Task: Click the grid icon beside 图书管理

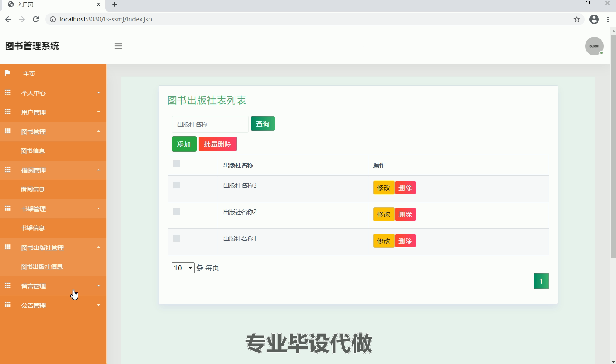Action: tap(7, 131)
